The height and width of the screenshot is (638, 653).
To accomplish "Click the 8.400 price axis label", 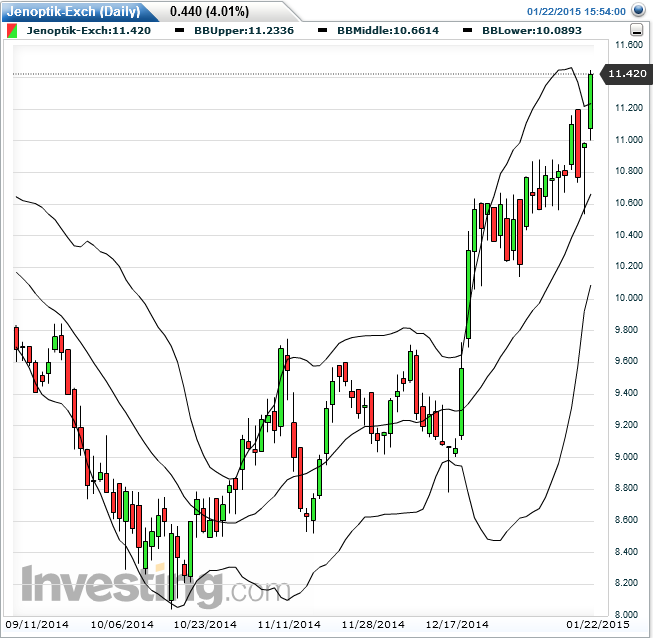I will point(626,551).
